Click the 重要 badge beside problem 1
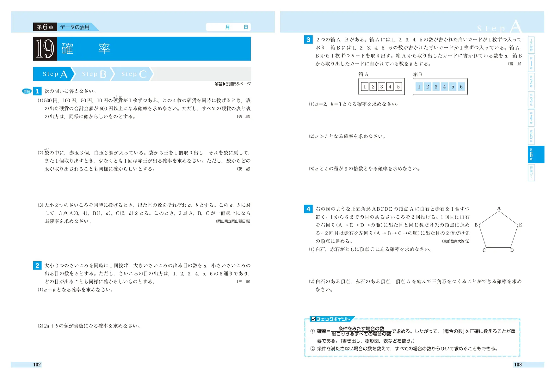This screenshot has height=392, width=555. tap(27, 91)
